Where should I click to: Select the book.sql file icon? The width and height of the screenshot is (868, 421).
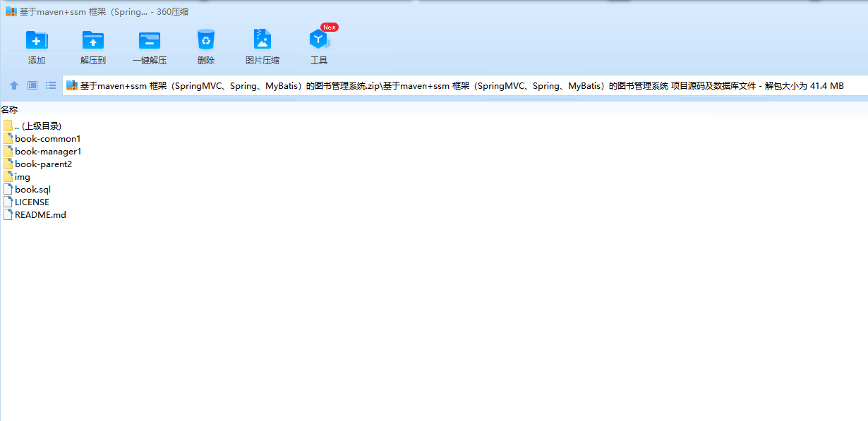(8, 189)
